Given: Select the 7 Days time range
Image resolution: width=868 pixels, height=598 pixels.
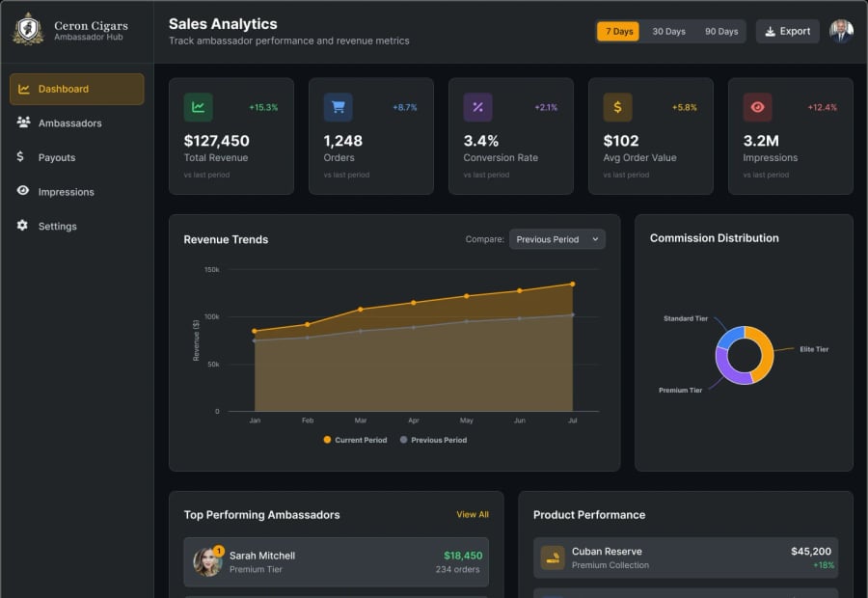Looking at the screenshot, I should pyautogui.click(x=618, y=32).
